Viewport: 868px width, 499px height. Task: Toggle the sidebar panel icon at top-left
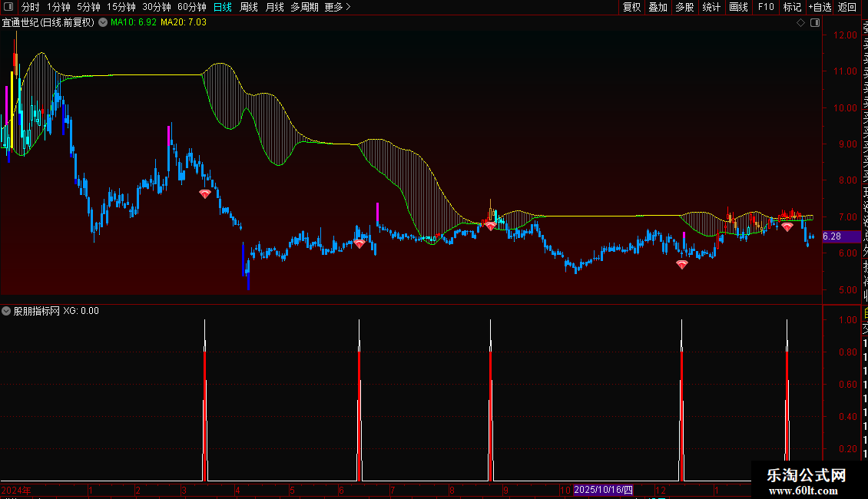(8, 7)
